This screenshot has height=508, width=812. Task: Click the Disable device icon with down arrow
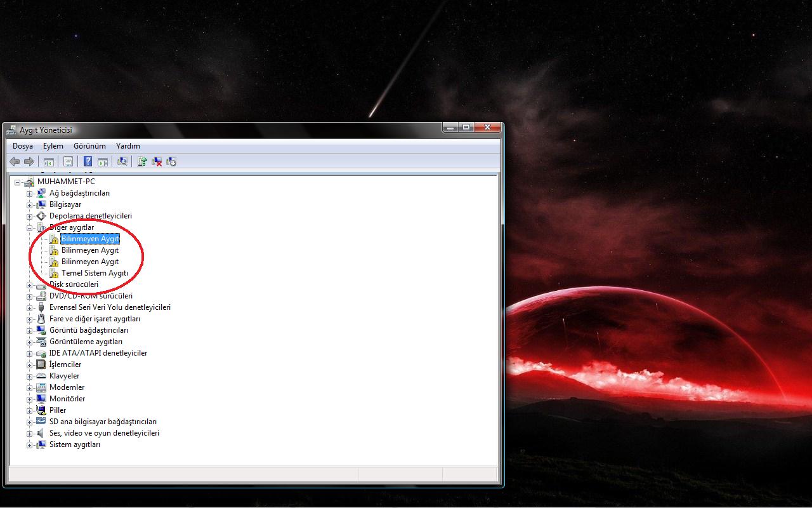[171, 162]
